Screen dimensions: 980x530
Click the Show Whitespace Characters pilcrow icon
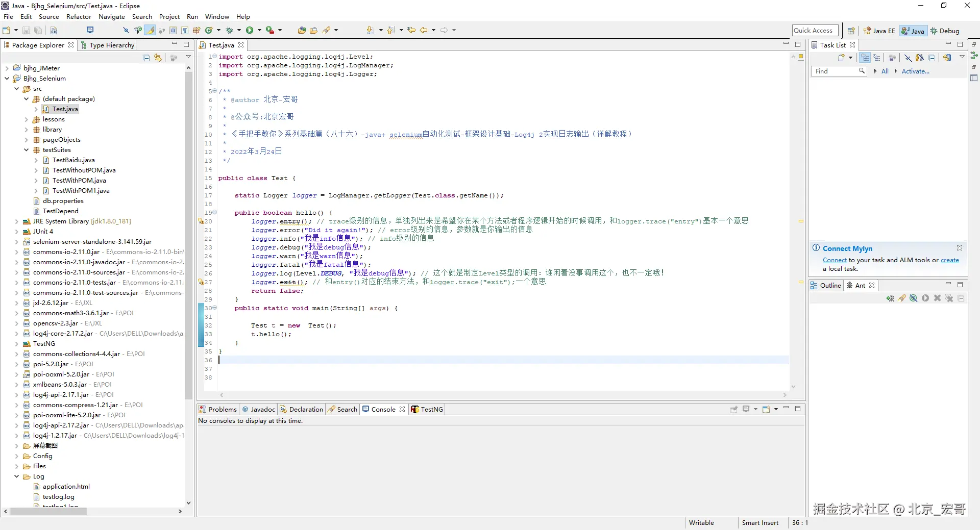point(185,31)
